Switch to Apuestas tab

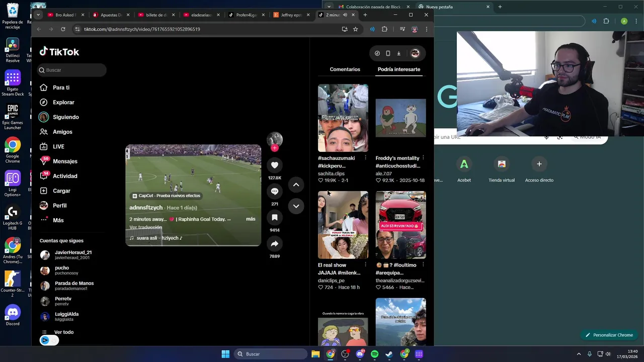[x=111, y=15]
